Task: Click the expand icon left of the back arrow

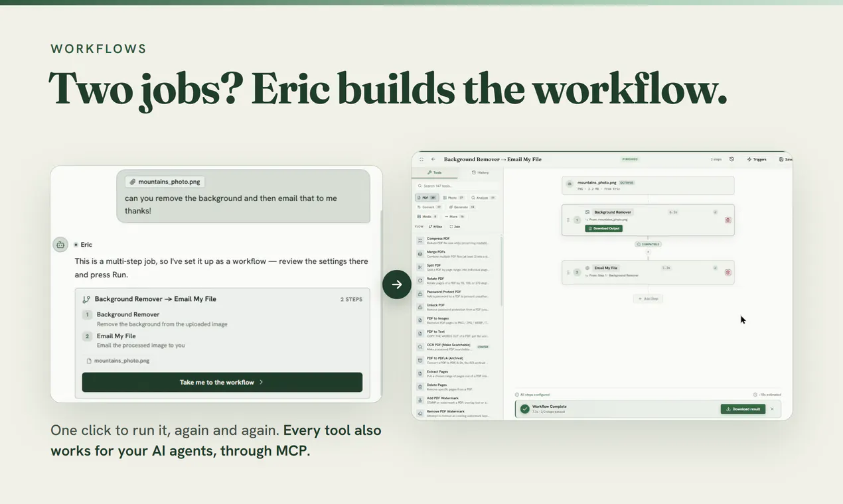Action: pos(421,159)
